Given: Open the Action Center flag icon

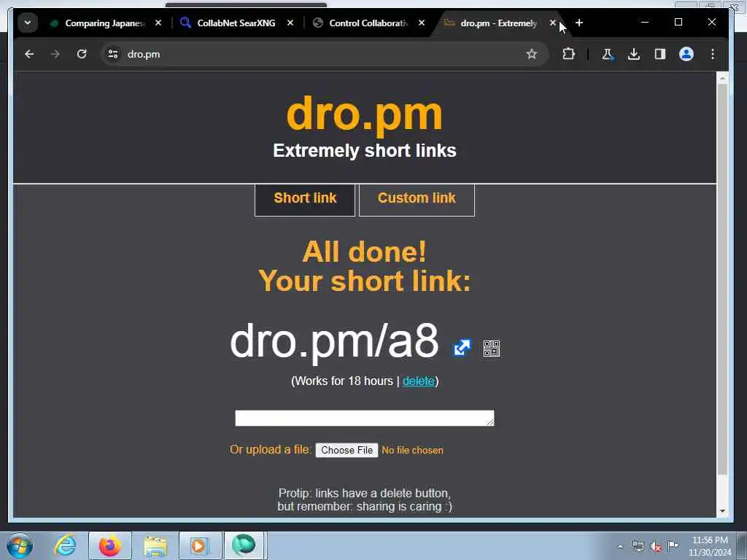Looking at the screenshot, I should coord(673,546).
